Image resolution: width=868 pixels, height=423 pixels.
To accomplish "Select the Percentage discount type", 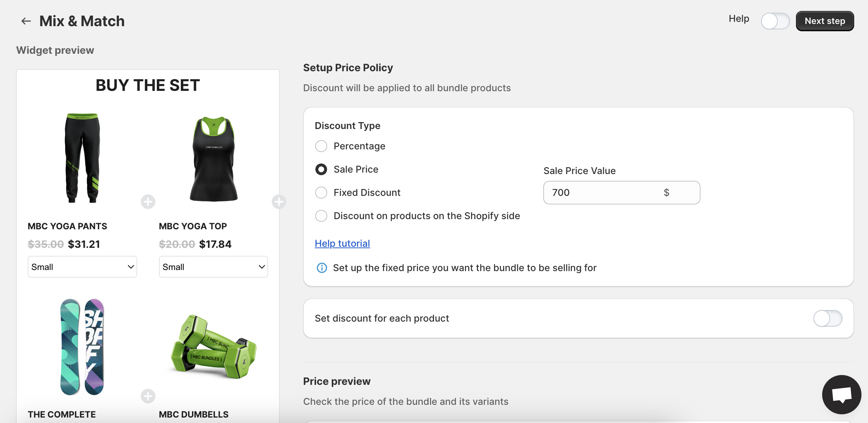I will click(321, 146).
